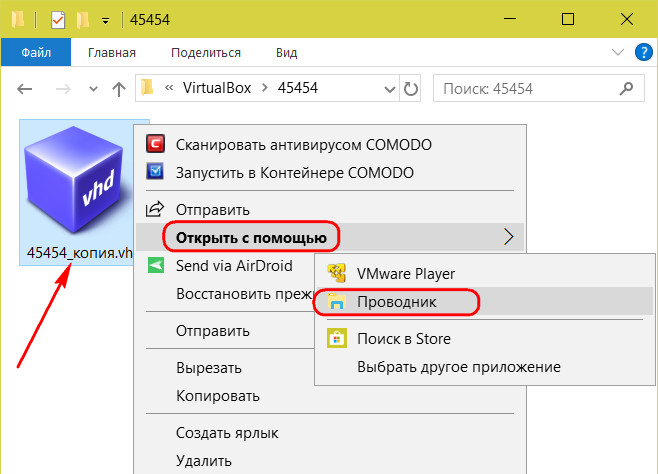Click the COMODO container checkbox icon

(155, 172)
